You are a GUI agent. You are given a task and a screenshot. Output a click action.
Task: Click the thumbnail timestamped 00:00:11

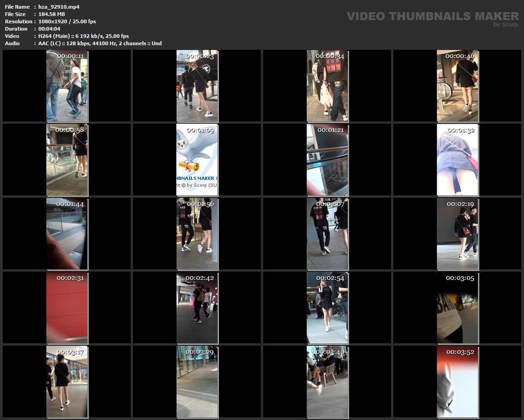pos(67,86)
